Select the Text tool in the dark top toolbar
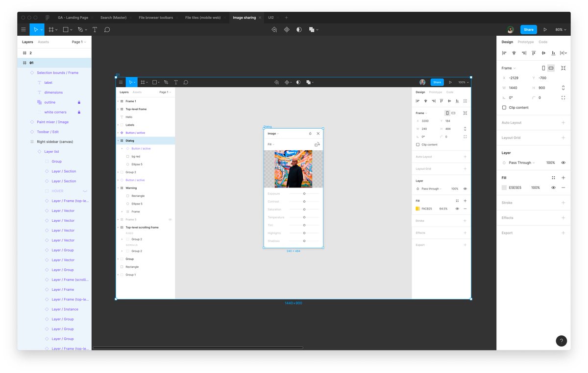Viewport: 588px width, 373px height. point(95,29)
